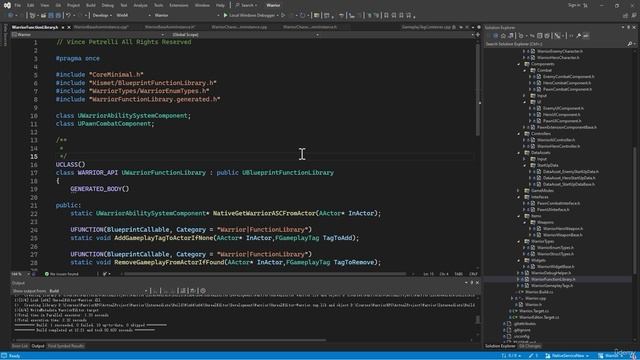Open the 144% editor zoom dropdown
This screenshot has height=360, width=640.
[20, 274]
